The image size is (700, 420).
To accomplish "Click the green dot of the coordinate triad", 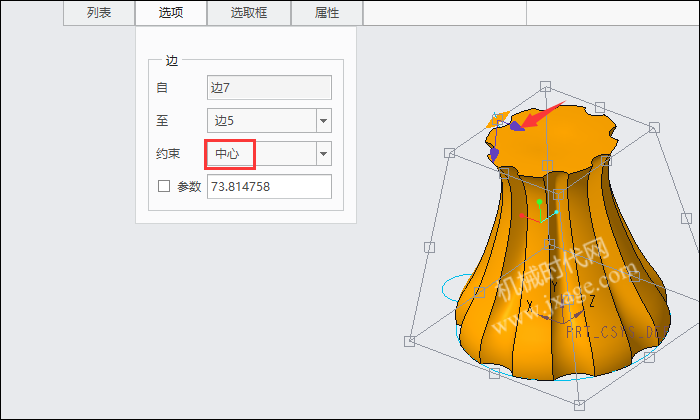I will pos(539,202).
